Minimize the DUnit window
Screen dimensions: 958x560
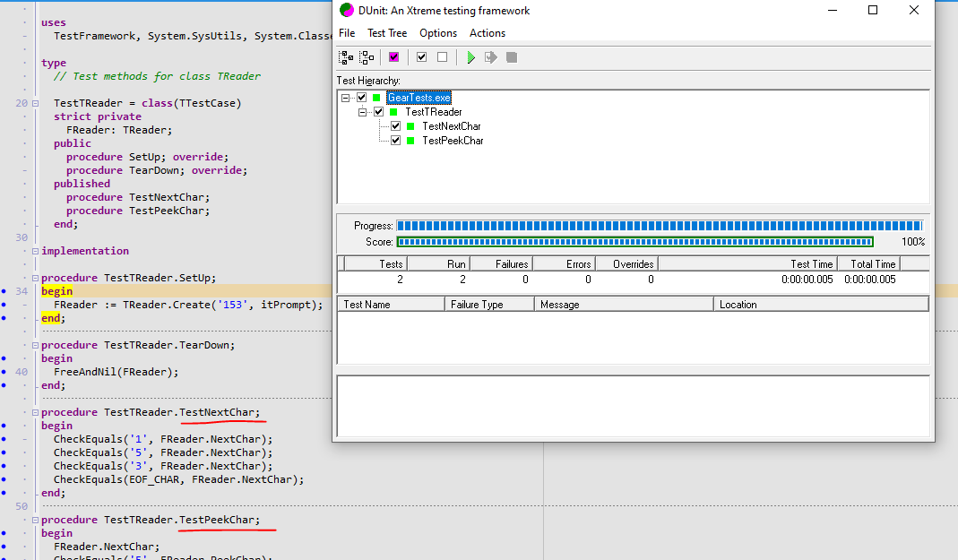click(833, 11)
